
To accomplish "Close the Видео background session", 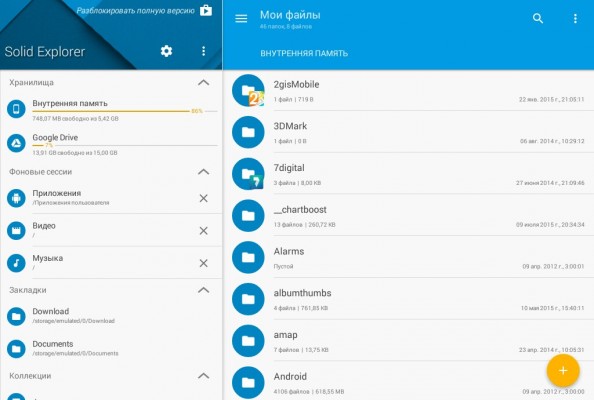I will pyautogui.click(x=203, y=231).
